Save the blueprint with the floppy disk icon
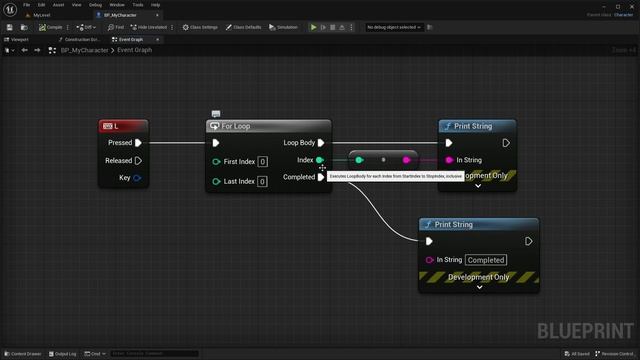Viewport: 640px width, 360px height. pyautogui.click(x=9, y=27)
